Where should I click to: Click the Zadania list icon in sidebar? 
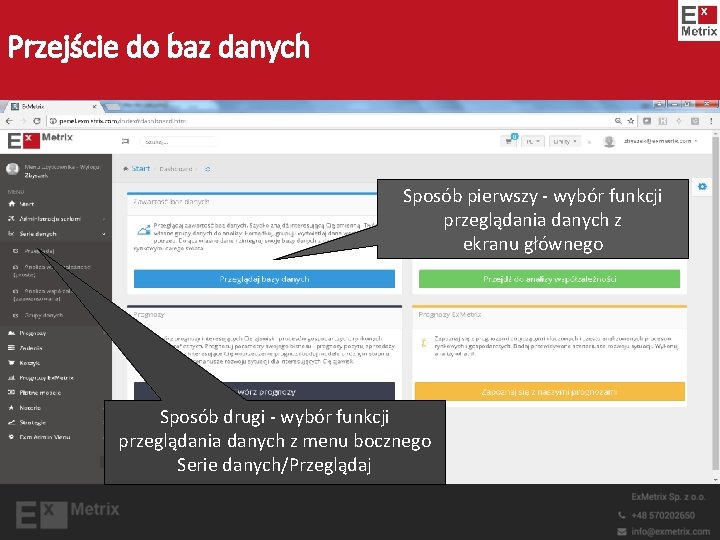point(12,348)
